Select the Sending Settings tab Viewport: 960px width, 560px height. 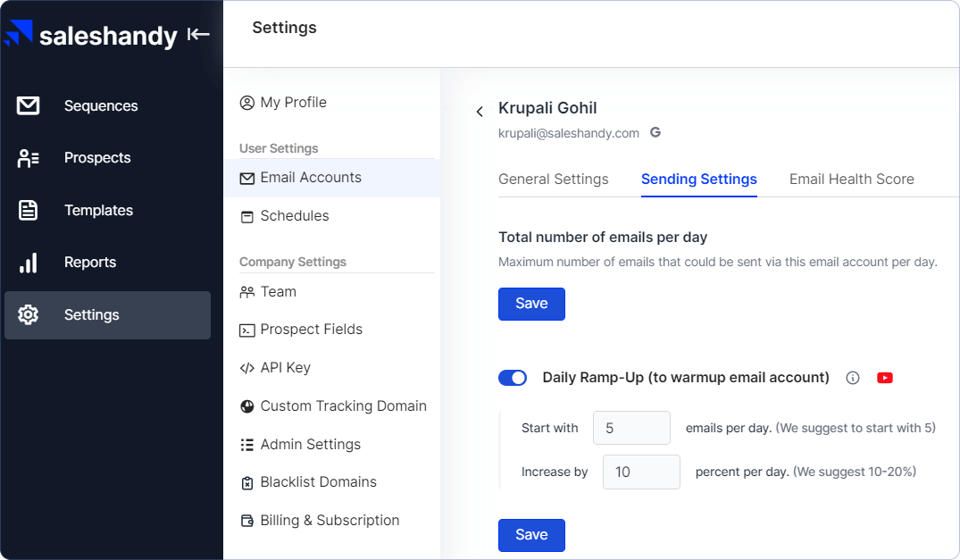[698, 180]
